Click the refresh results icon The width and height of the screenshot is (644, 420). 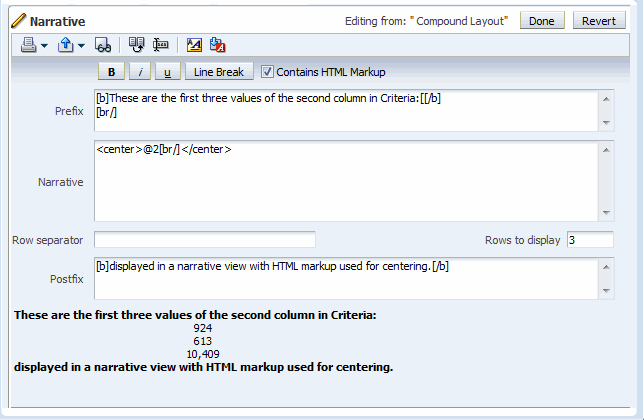[x=137, y=45]
